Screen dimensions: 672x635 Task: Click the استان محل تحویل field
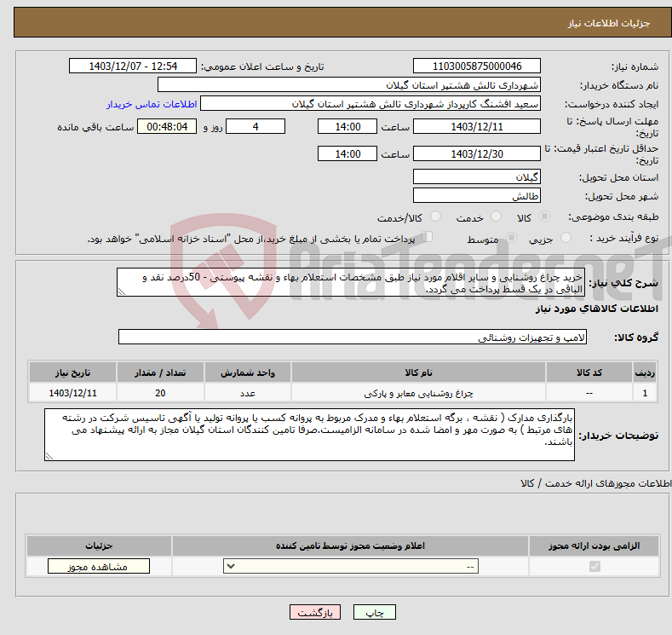(476, 176)
